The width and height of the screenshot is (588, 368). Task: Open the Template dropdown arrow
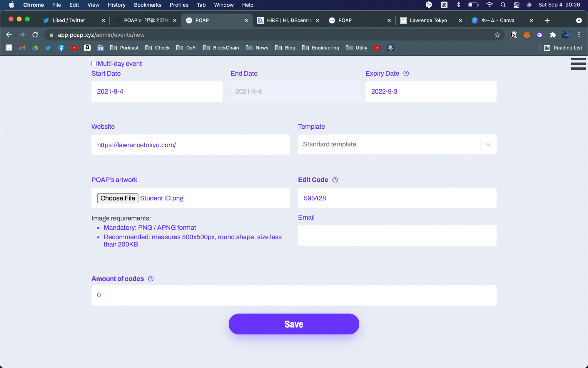click(x=488, y=145)
